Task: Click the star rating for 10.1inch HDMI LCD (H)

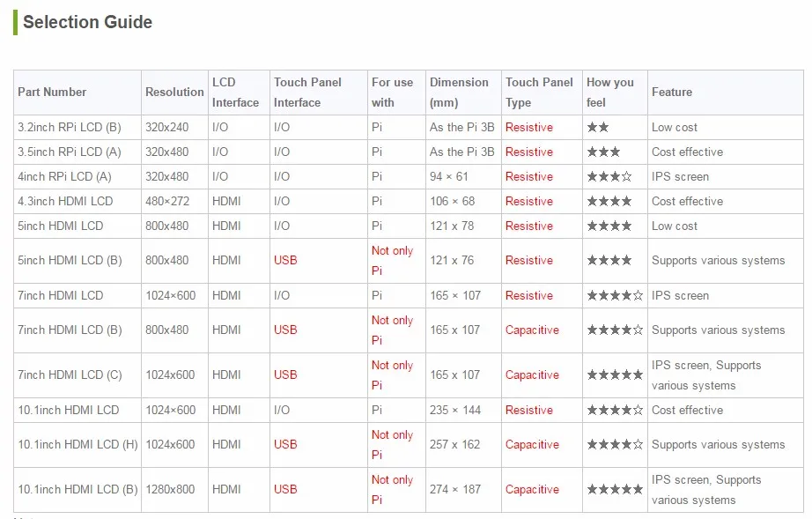Action: pyautogui.click(x=615, y=444)
